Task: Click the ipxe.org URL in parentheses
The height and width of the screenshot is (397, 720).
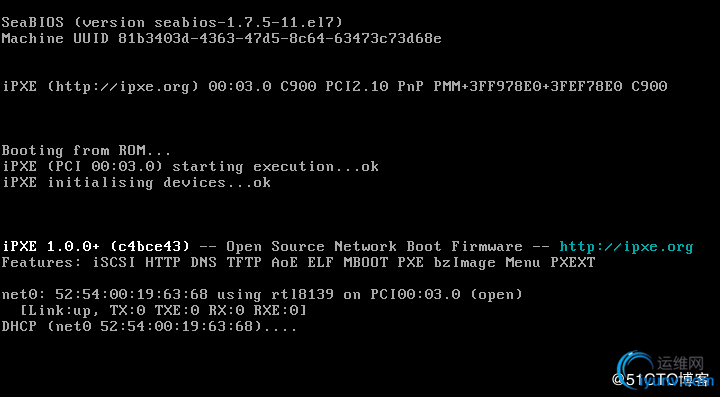Action: [x=123, y=86]
